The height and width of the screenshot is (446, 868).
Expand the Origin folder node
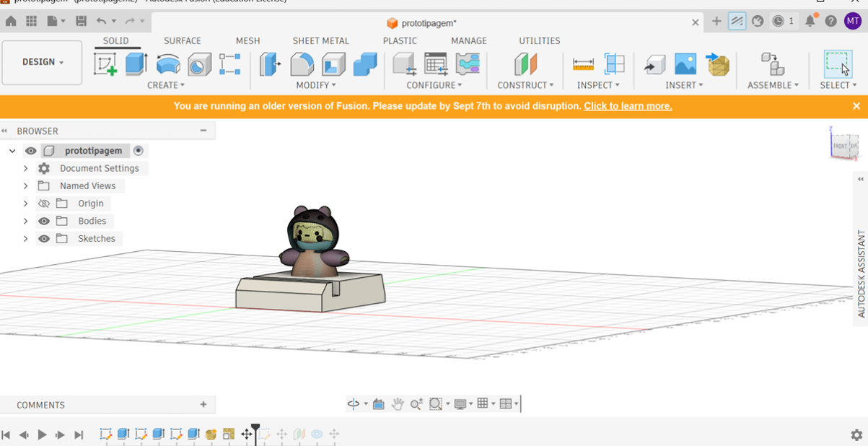pyautogui.click(x=25, y=204)
